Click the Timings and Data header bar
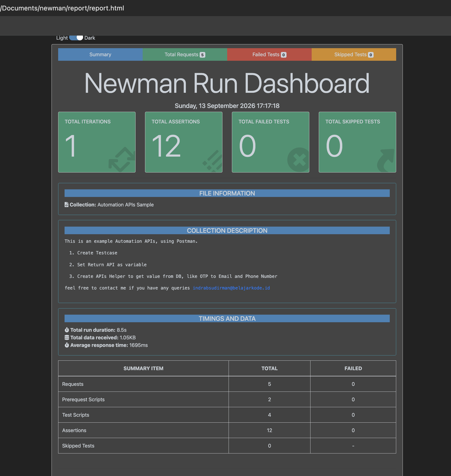The width and height of the screenshot is (451, 476). click(227, 318)
